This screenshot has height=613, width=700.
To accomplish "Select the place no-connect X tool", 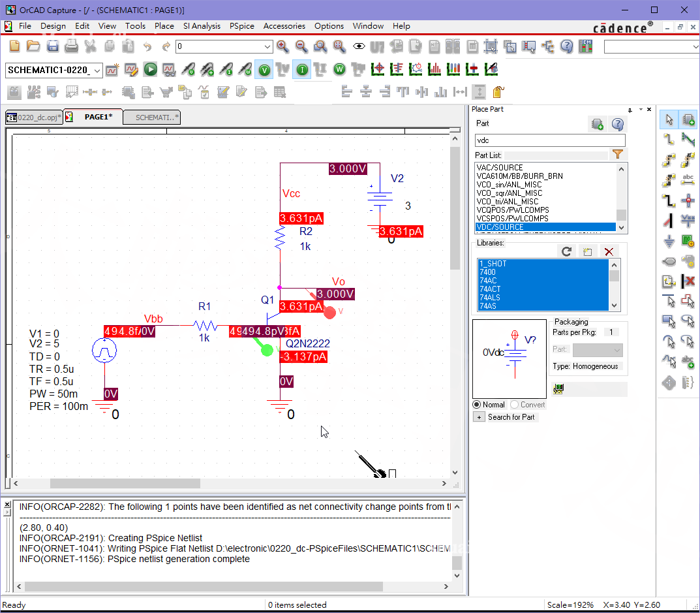I will pos(688,281).
